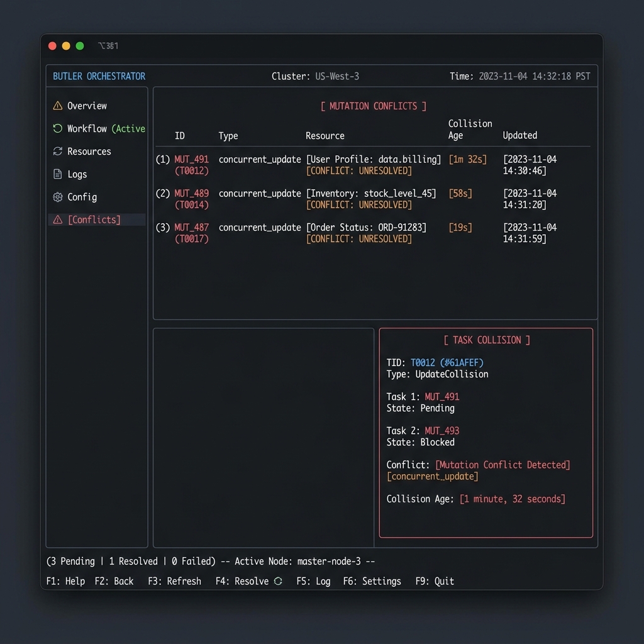Click Task 1 value MUT_491 in collision panel
Screen dimensions: 644x644
442,397
